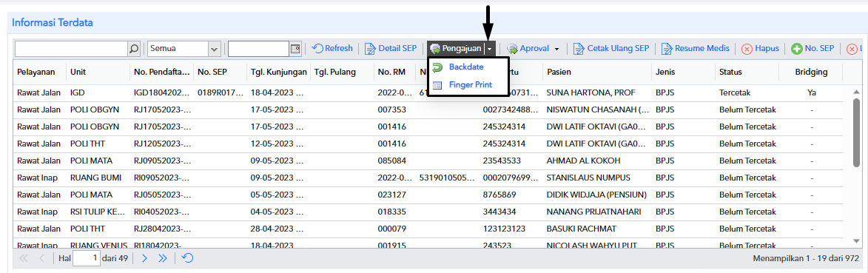The width and height of the screenshot is (868, 273).
Task: Click the Finger Print list icon
Action: [437, 85]
